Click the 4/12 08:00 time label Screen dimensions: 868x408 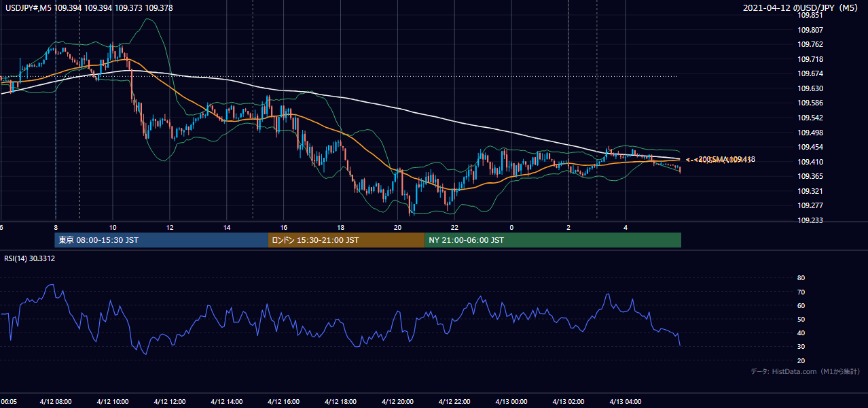click(x=56, y=402)
